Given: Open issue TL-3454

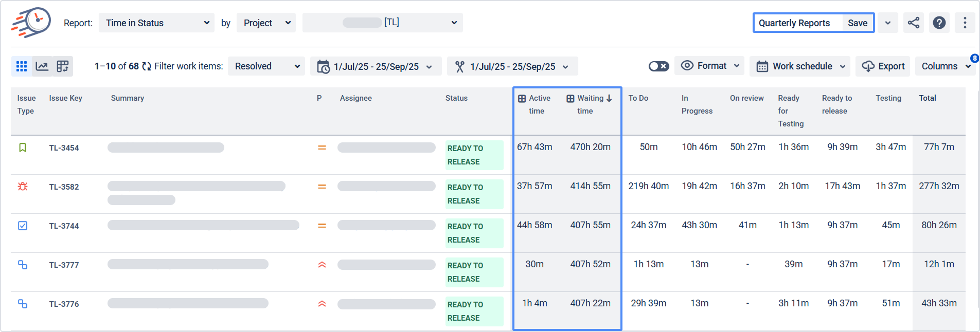Looking at the screenshot, I should [64, 148].
